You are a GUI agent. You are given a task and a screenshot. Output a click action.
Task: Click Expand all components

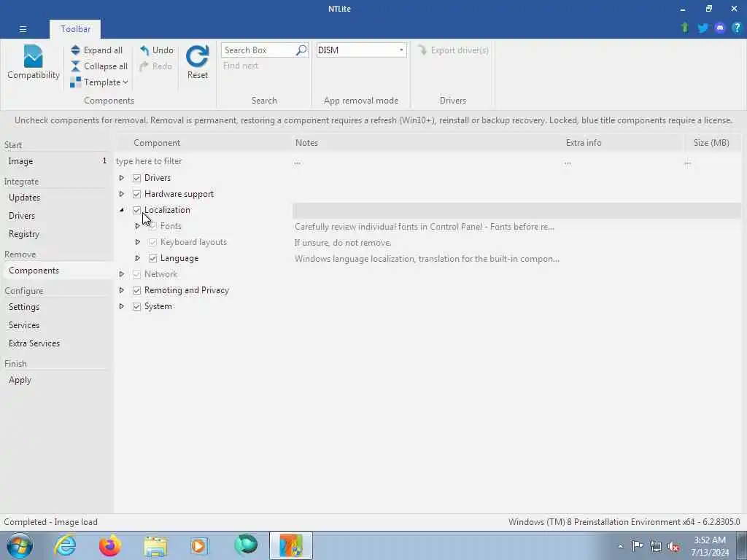click(x=97, y=50)
